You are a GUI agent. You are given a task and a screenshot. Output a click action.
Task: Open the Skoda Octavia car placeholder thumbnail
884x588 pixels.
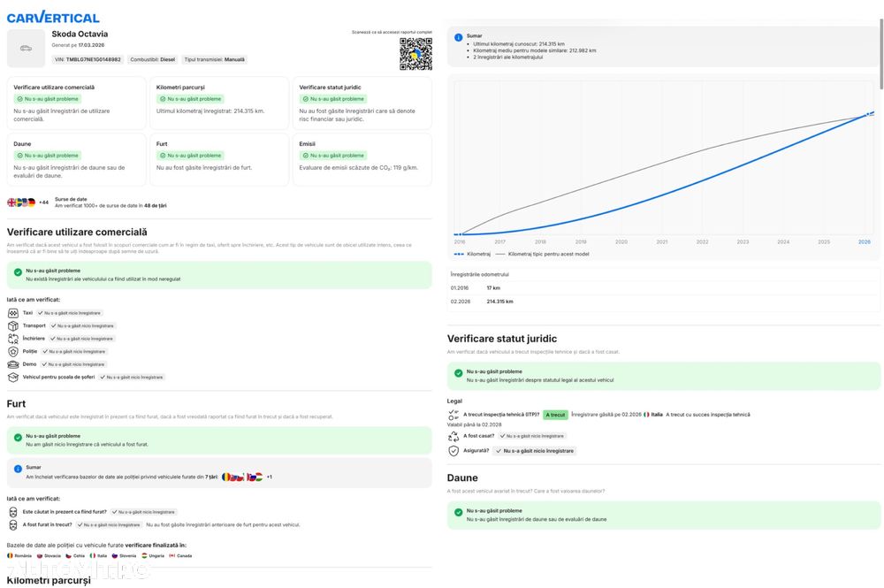(26, 49)
